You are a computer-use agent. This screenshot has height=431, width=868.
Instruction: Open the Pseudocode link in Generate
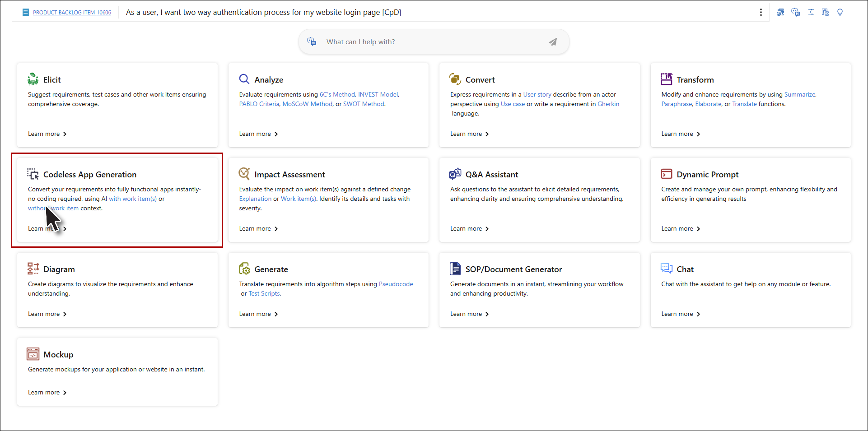pos(396,284)
